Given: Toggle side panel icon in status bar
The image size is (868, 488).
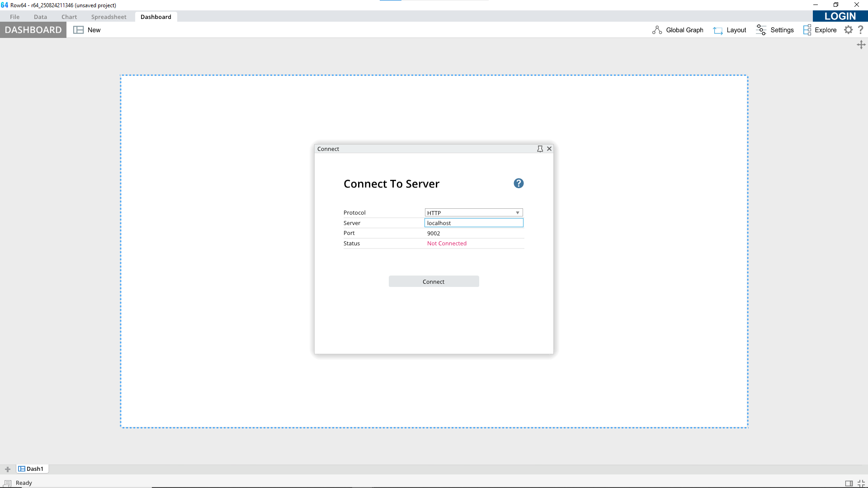Looking at the screenshot, I should tap(849, 483).
